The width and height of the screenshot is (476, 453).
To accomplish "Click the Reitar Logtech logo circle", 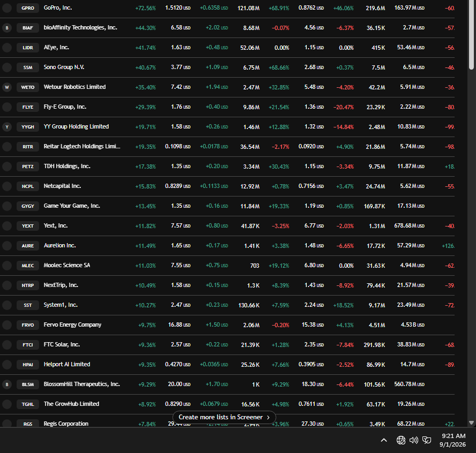I will click(x=7, y=147).
